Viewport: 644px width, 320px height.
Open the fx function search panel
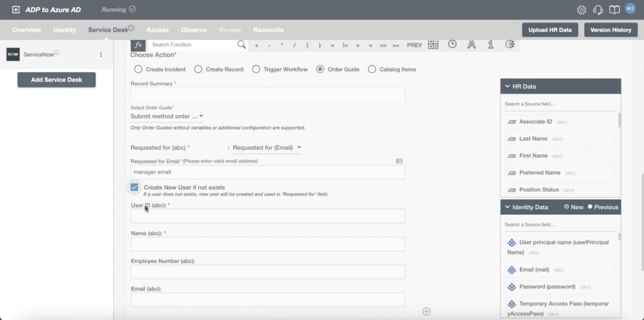click(x=139, y=45)
